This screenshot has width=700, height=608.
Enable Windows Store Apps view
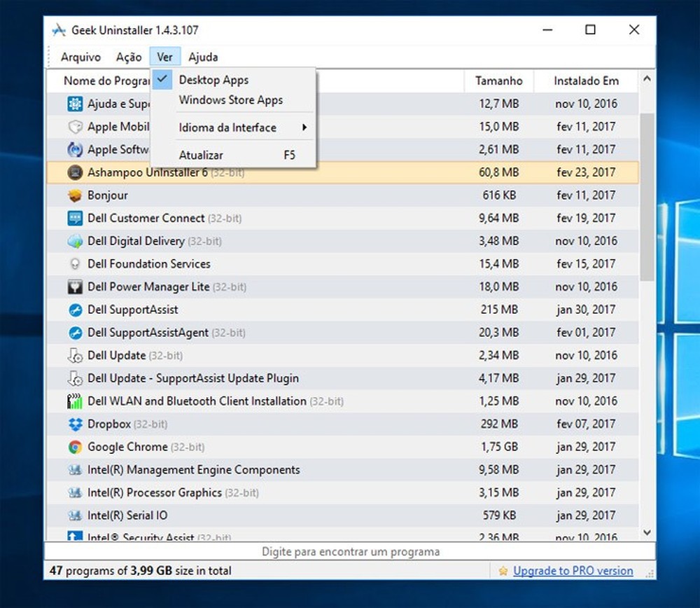coord(232,100)
